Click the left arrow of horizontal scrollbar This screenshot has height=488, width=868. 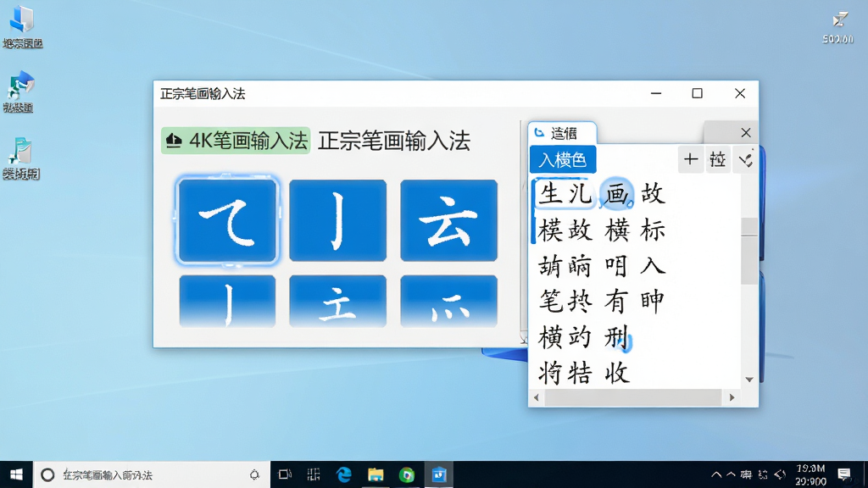(x=536, y=397)
